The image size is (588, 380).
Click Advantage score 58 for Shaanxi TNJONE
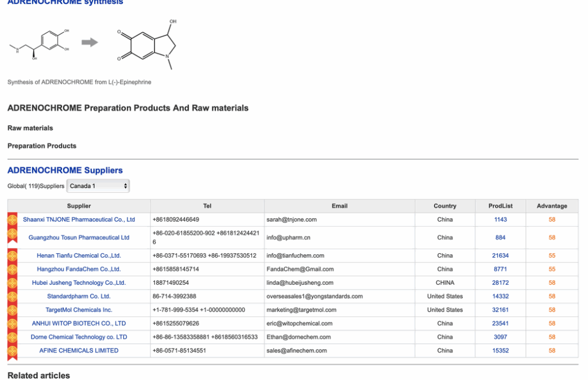point(552,220)
